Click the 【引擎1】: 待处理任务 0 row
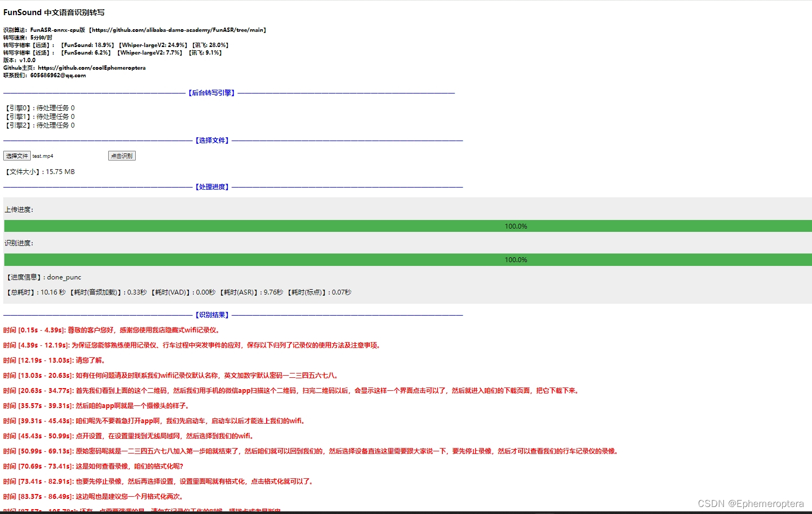The image size is (812, 514). click(x=39, y=117)
